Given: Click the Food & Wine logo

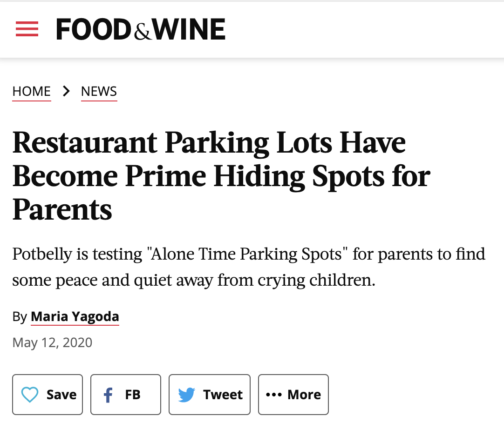Looking at the screenshot, I should tap(141, 29).
